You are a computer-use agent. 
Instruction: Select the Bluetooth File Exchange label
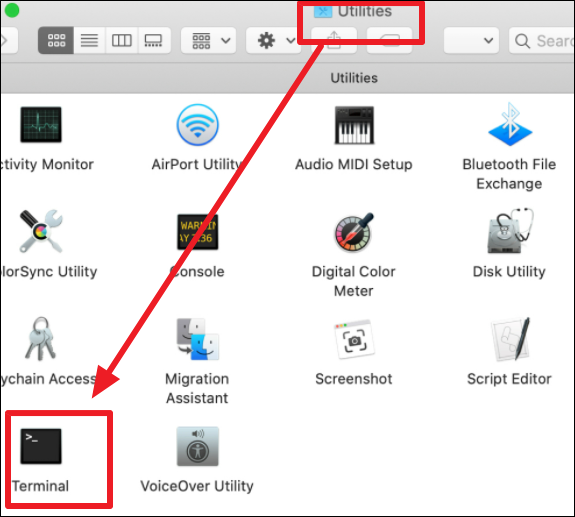tap(509, 174)
